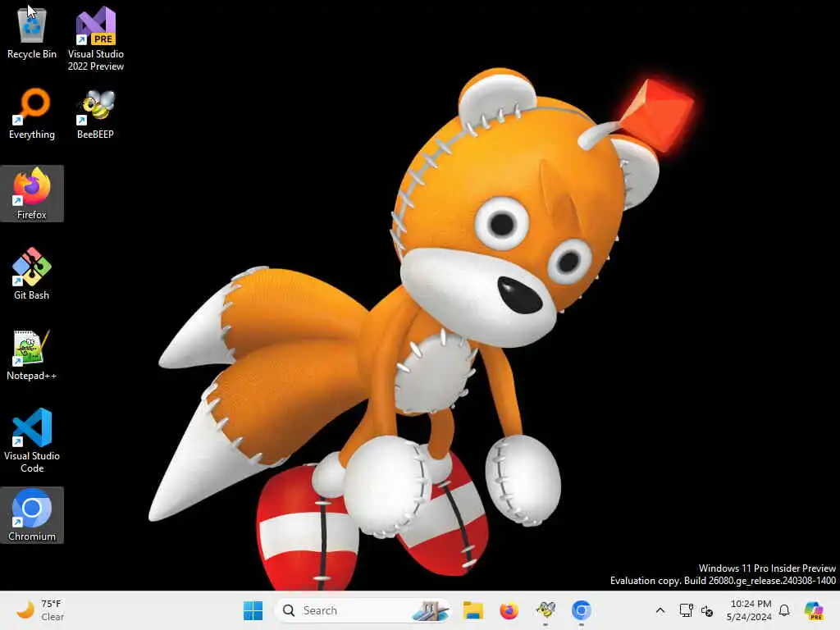The height and width of the screenshot is (630, 840).
Task: Select the Everything search shortcut
Action: click(32, 113)
